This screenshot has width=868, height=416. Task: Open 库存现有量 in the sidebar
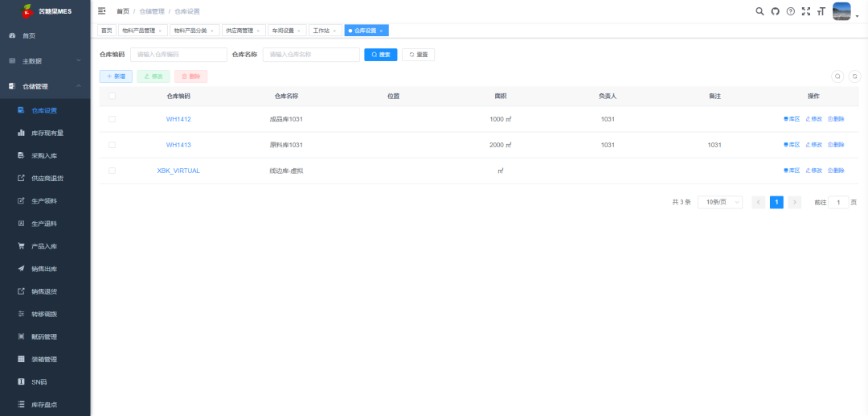(x=47, y=133)
